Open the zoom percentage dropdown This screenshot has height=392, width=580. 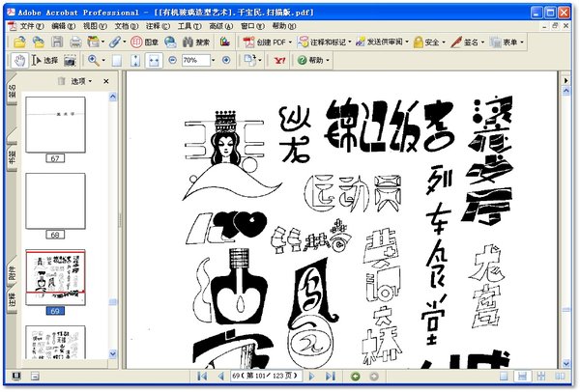(216, 60)
